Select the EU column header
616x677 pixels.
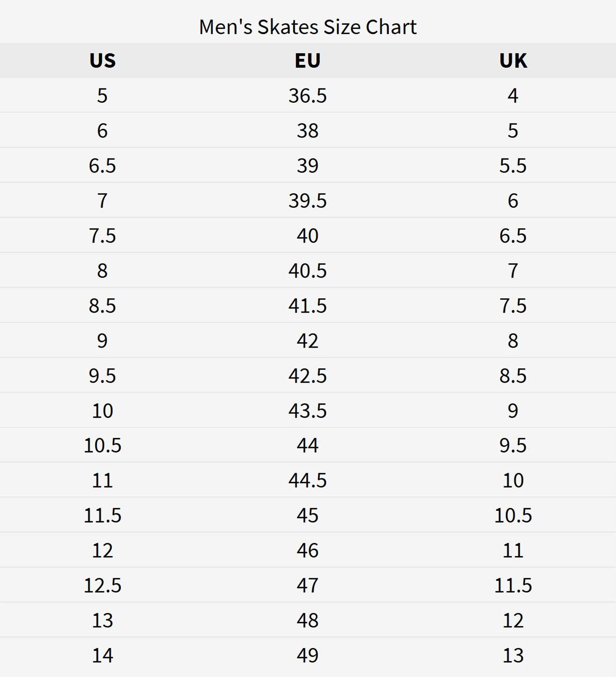point(308,61)
